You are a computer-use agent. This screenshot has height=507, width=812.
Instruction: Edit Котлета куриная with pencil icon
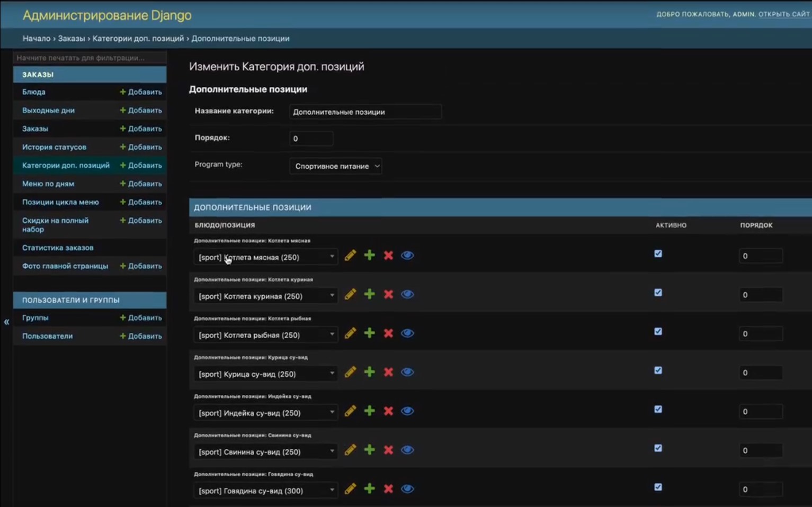(x=350, y=294)
